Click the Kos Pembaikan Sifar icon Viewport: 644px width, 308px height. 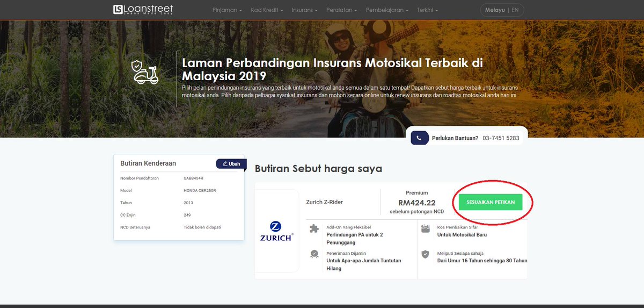tap(426, 228)
